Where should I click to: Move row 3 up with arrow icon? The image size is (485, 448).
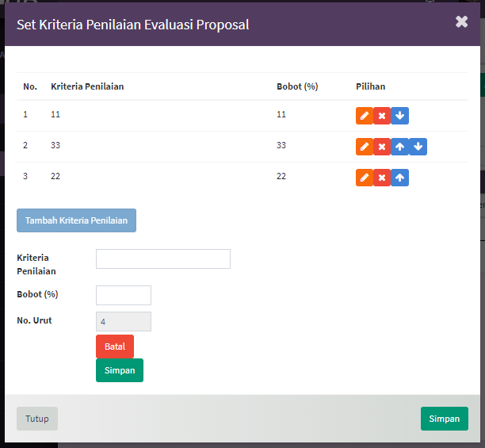click(400, 178)
